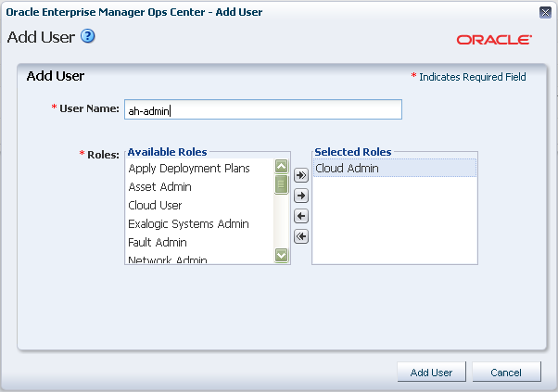
Task: Select Network Admin role
Action: click(x=199, y=259)
